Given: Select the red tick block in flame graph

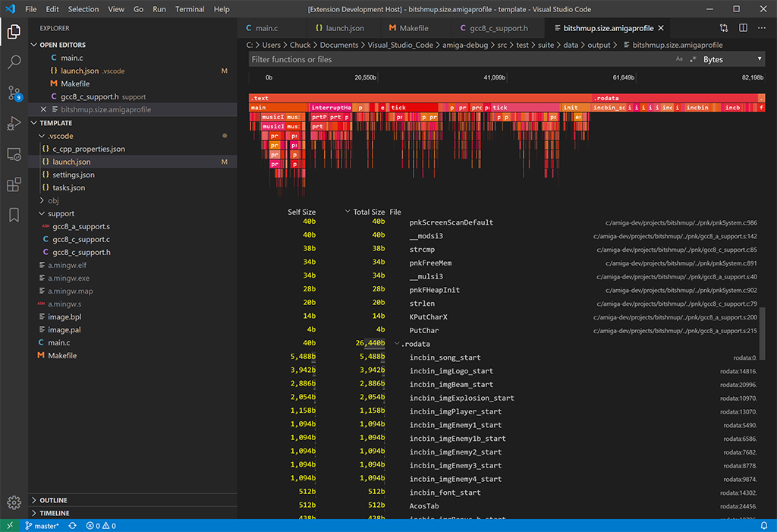Looking at the screenshot, I should (x=414, y=108).
